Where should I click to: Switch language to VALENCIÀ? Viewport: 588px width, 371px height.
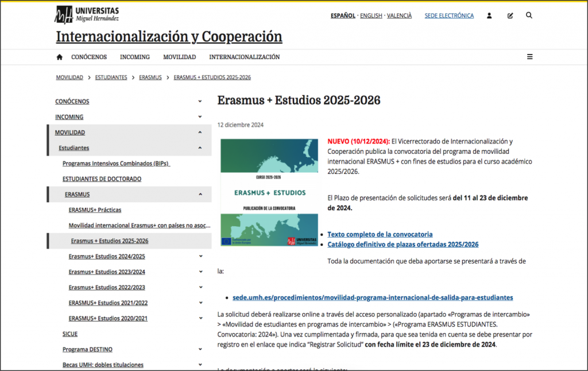point(399,16)
